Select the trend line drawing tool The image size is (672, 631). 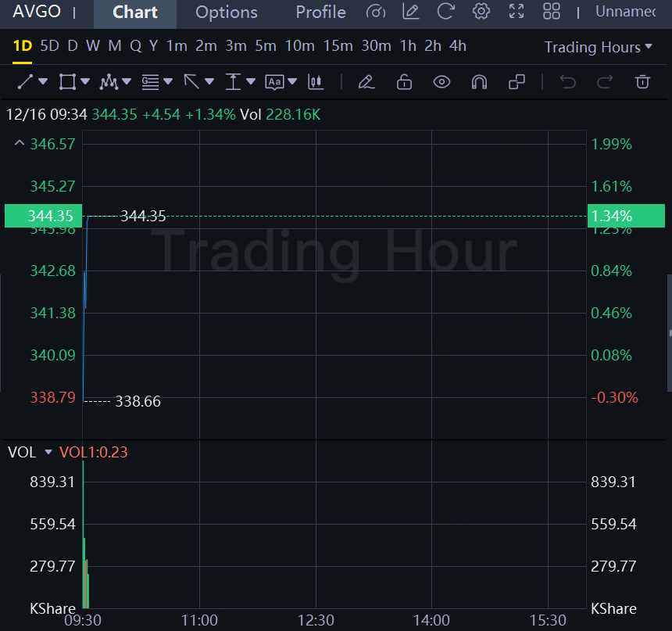25,81
